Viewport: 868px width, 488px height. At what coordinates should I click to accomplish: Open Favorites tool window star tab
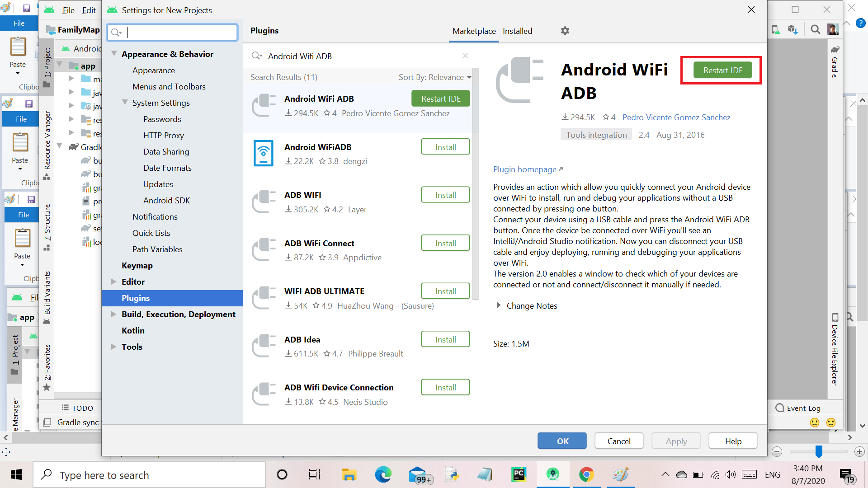pyautogui.click(x=47, y=367)
